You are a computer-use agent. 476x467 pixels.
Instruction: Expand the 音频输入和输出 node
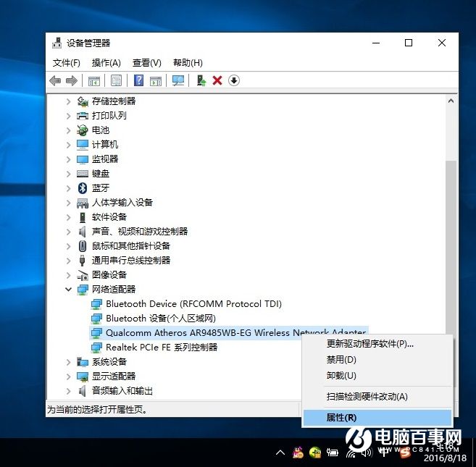69,391
